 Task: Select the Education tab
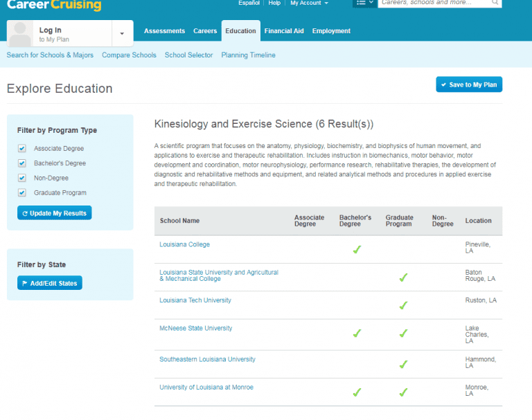point(240,31)
